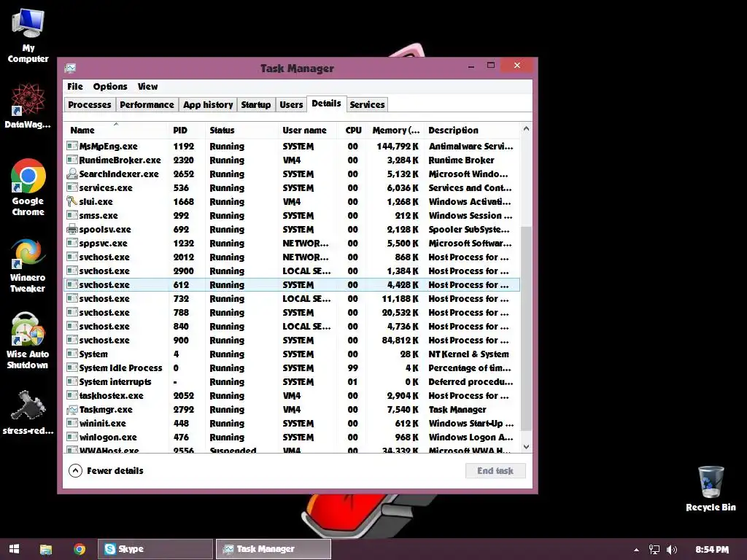Viewport: 747px width, 560px height.
Task: Open the network tray icon
Action: point(654,550)
